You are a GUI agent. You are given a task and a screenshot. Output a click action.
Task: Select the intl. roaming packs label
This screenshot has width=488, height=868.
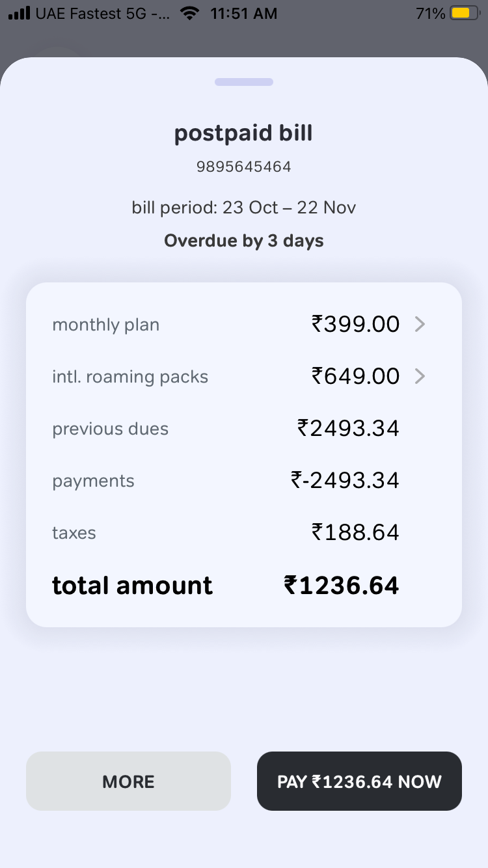pos(130,377)
